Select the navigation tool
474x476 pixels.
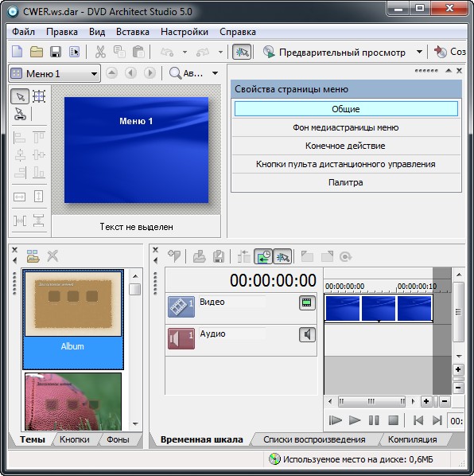(20, 114)
